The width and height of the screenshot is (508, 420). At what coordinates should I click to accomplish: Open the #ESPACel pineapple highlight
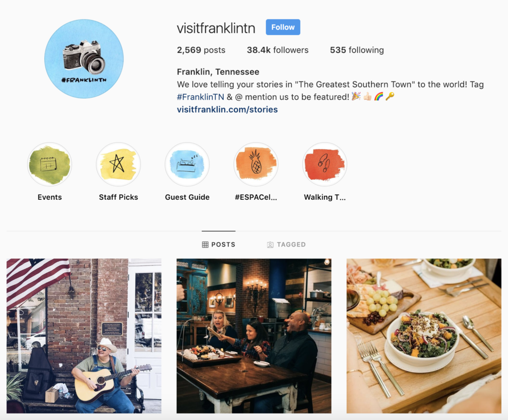pyautogui.click(x=256, y=164)
